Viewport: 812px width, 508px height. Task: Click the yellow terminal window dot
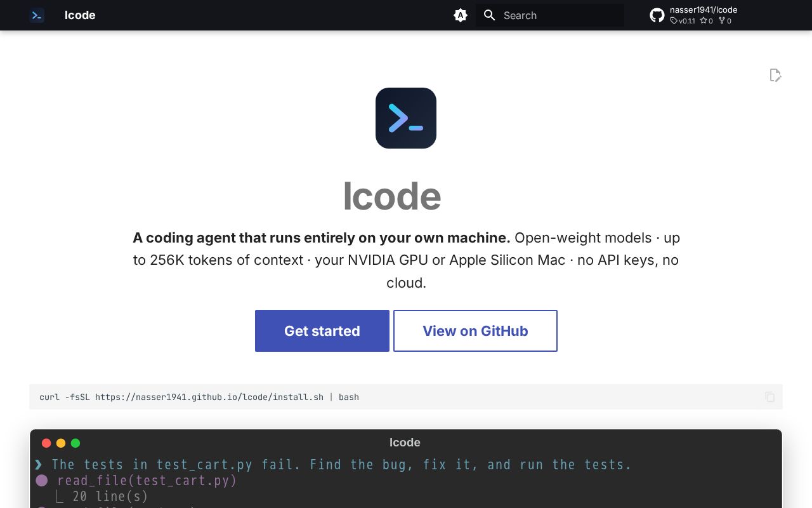point(61,443)
